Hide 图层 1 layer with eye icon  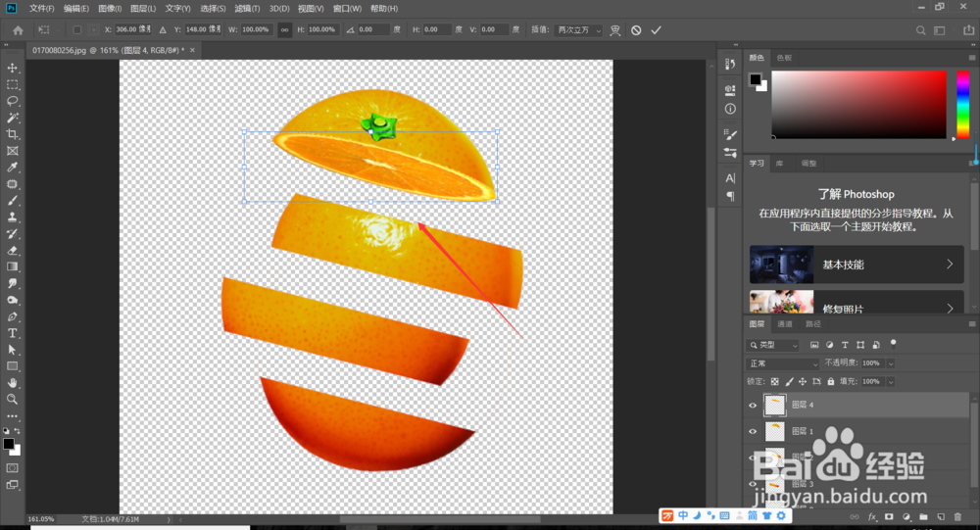click(x=753, y=431)
